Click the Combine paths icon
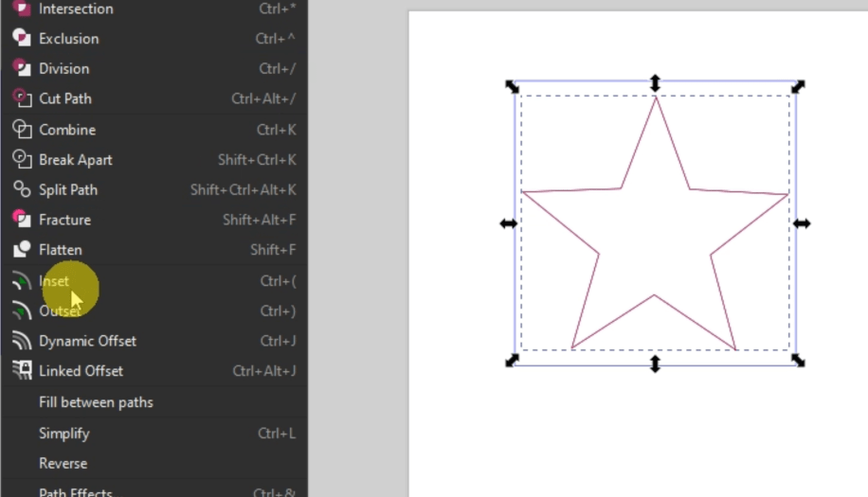The height and width of the screenshot is (497, 868). click(x=21, y=130)
